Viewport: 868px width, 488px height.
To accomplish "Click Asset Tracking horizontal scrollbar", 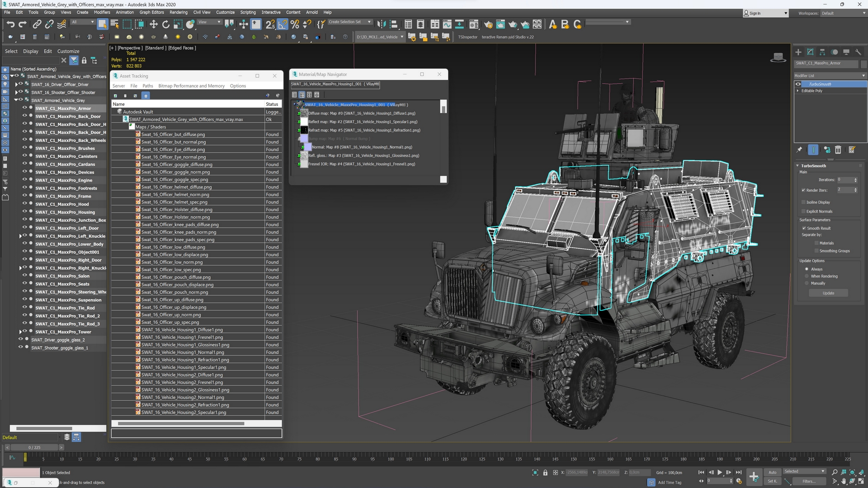I will click(181, 423).
